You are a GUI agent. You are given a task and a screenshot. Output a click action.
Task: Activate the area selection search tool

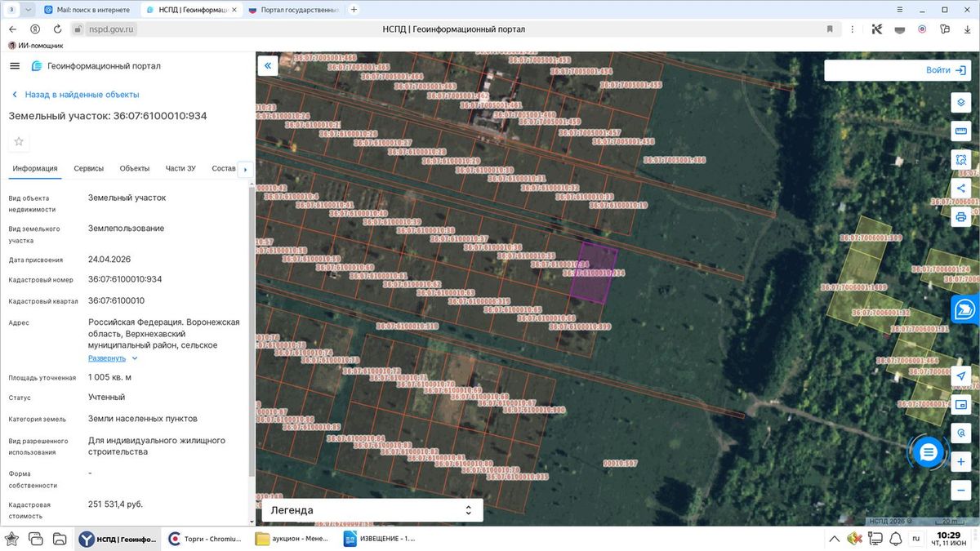point(961,160)
